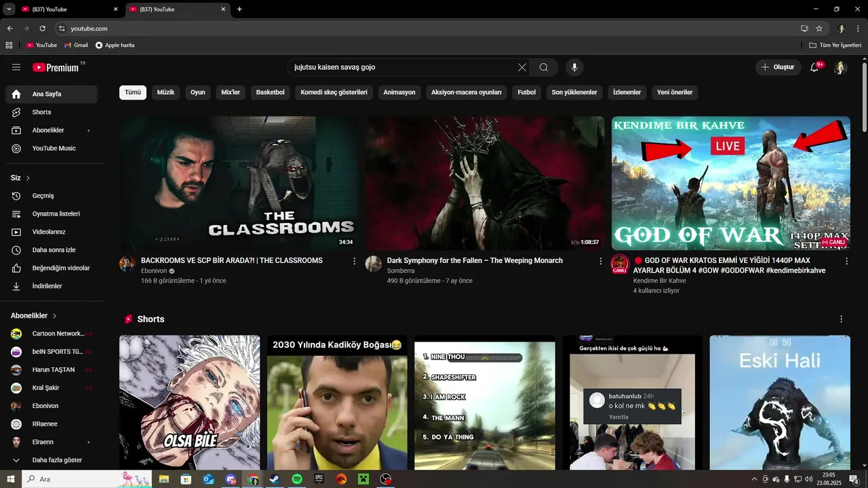Open the Chrome profile avatar in toolbar

coord(841,28)
